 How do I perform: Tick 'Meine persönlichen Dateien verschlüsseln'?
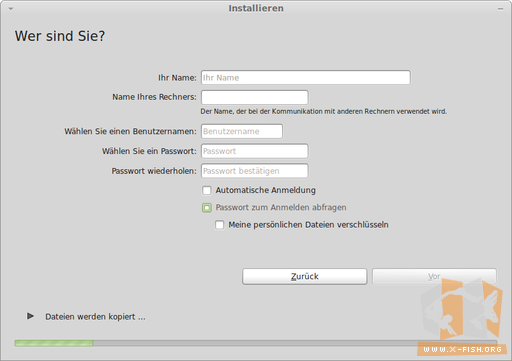click(219, 225)
